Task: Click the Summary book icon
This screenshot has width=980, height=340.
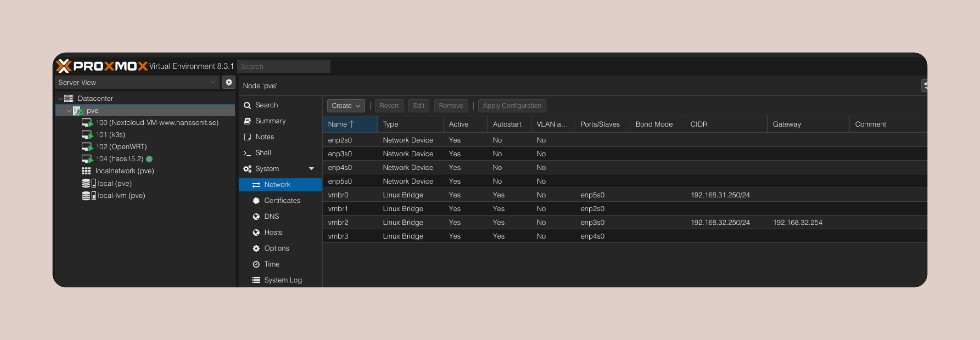Action: pos(247,121)
